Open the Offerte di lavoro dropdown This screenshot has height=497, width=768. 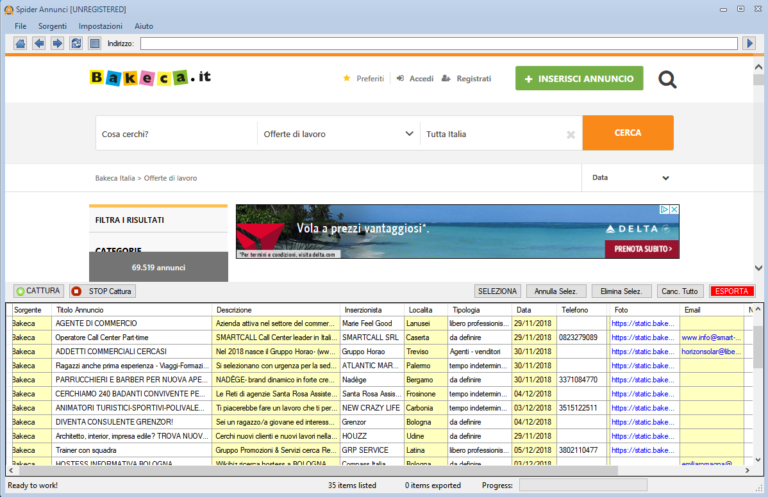tap(338, 133)
